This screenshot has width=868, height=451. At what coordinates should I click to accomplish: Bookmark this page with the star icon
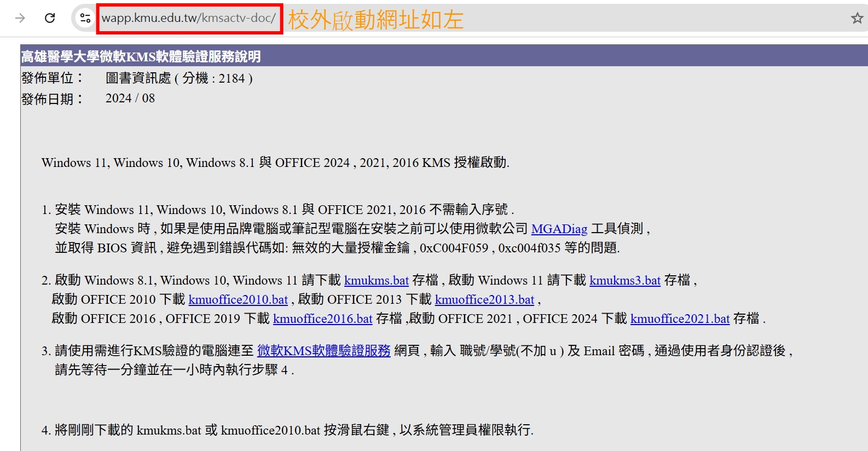(857, 19)
